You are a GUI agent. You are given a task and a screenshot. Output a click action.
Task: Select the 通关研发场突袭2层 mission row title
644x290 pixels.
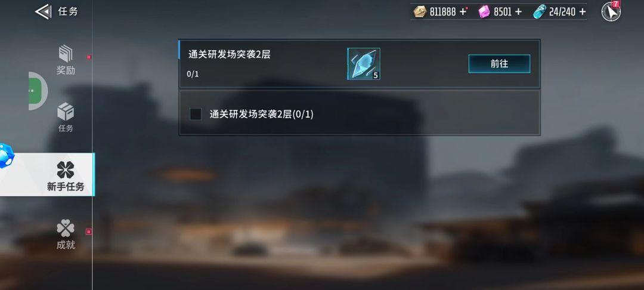click(229, 54)
